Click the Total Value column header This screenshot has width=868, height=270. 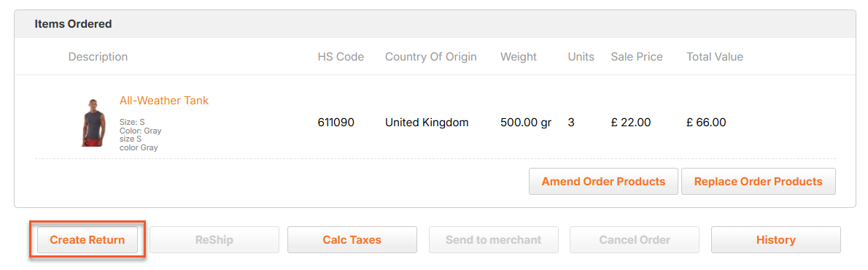click(715, 56)
